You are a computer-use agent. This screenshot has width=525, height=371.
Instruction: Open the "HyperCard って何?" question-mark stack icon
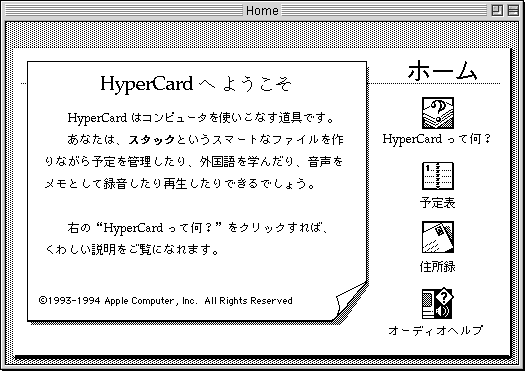(438, 113)
